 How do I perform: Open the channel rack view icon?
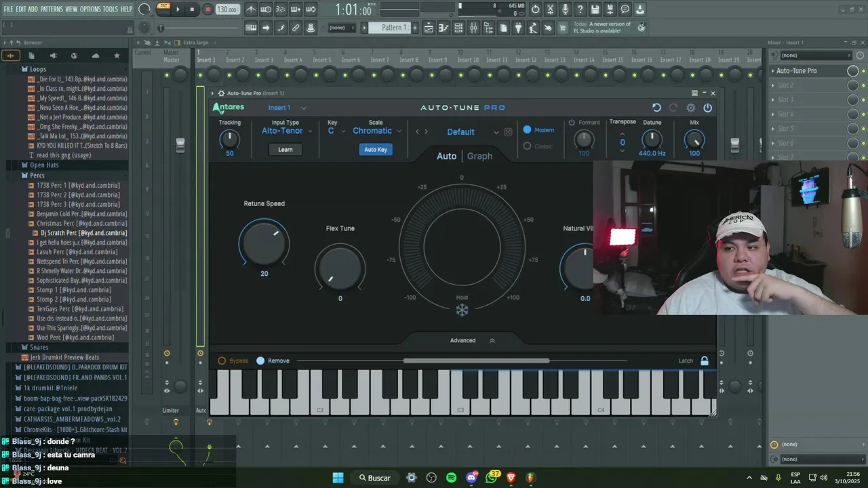458,28
